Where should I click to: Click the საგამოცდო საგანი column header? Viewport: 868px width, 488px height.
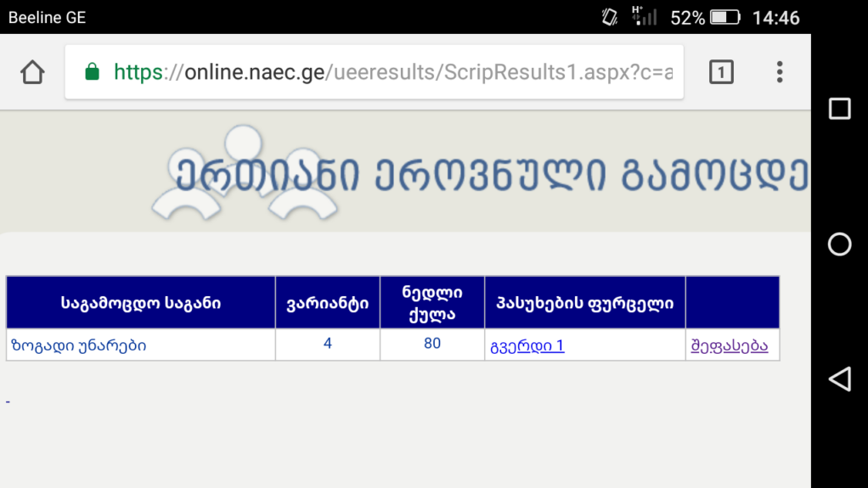coord(141,302)
